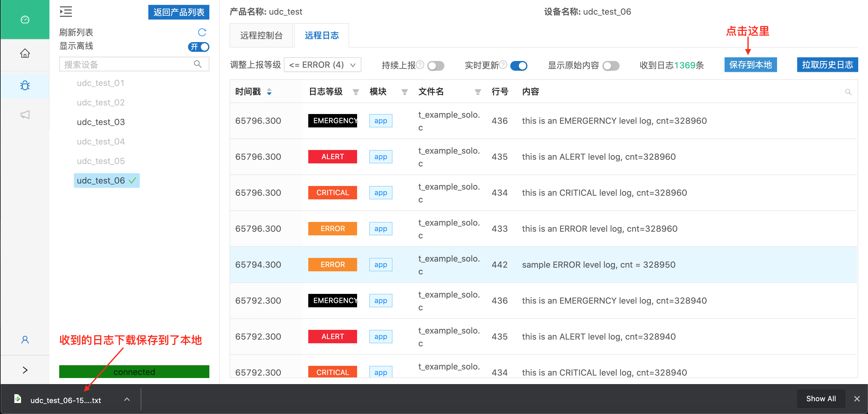Click EMERGENCY tag in cnt=328960 row
This screenshot has width=868, height=414.
click(x=333, y=120)
